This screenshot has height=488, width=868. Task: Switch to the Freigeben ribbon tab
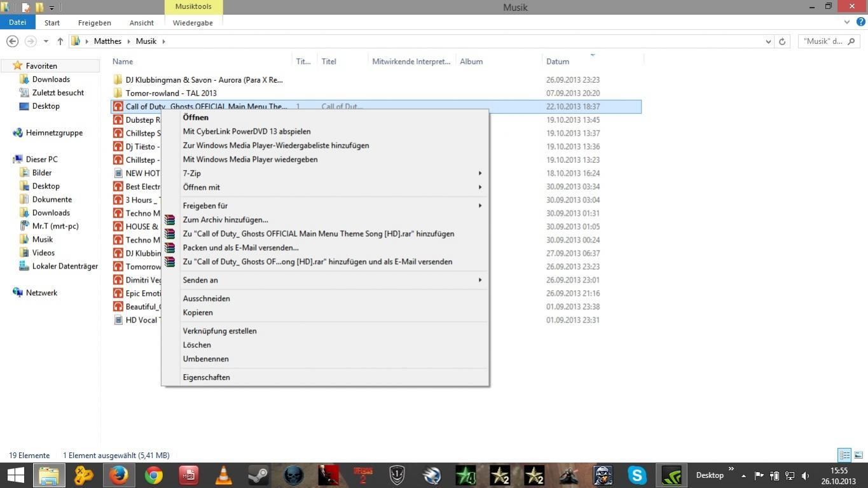coord(94,22)
